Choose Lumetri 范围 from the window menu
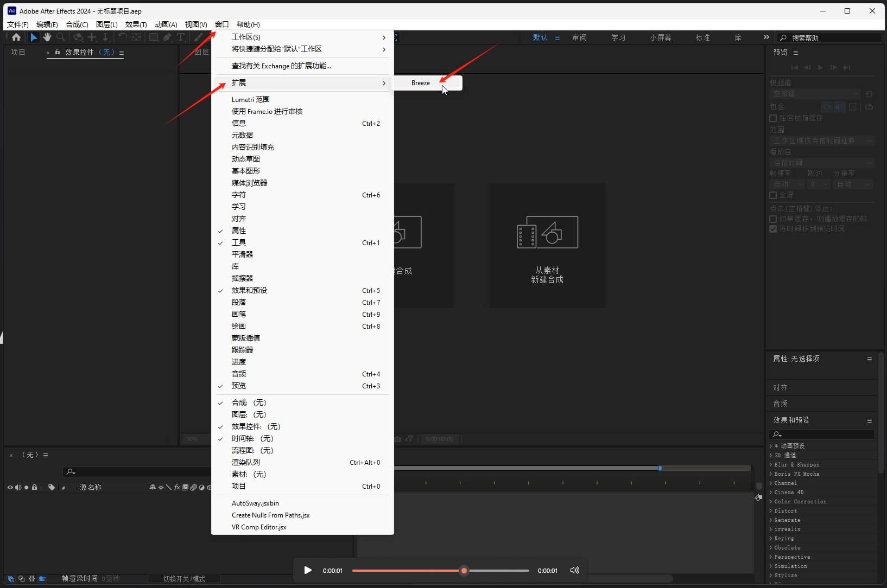Viewport: 887px width, 588px height. (x=250, y=99)
